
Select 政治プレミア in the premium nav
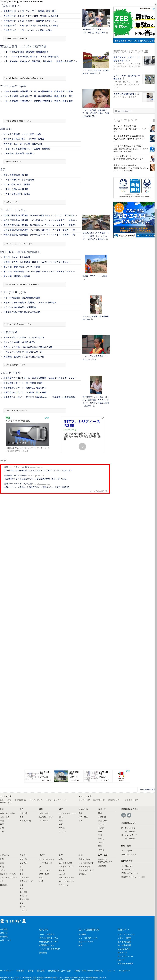84,800
